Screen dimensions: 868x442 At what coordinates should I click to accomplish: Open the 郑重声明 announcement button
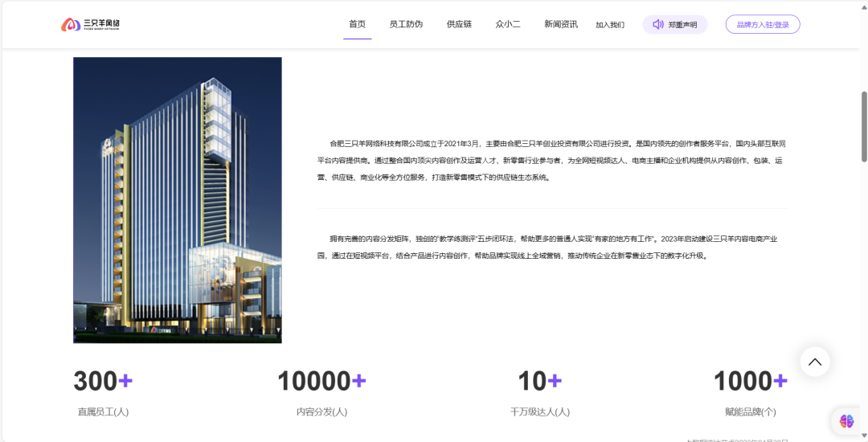[x=682, y=25]
